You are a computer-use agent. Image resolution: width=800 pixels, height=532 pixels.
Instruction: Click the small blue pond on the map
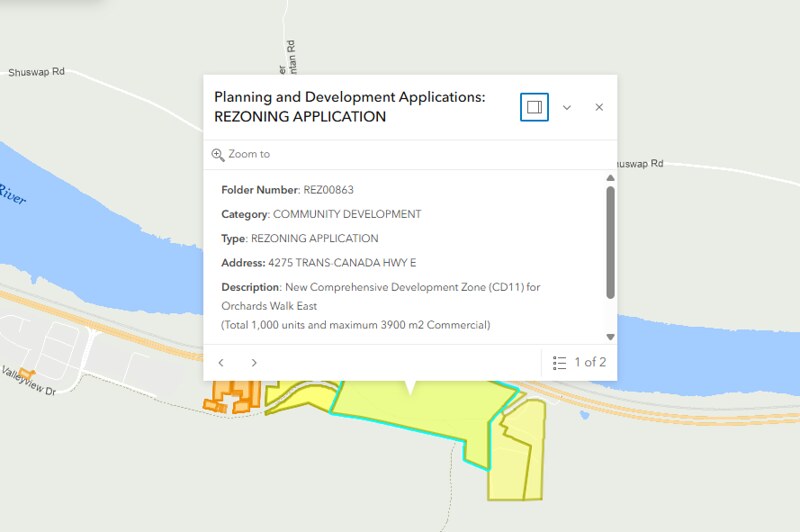[585, 415]
